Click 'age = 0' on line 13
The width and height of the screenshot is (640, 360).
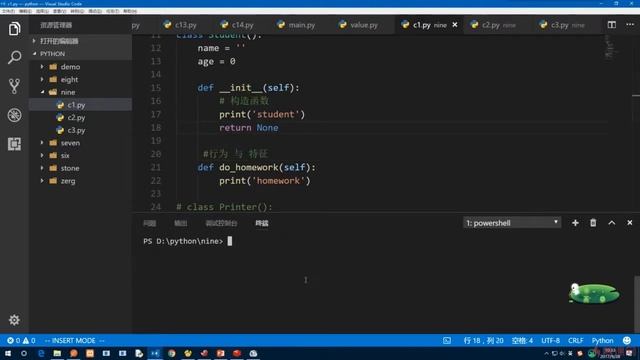click(216, 62)
